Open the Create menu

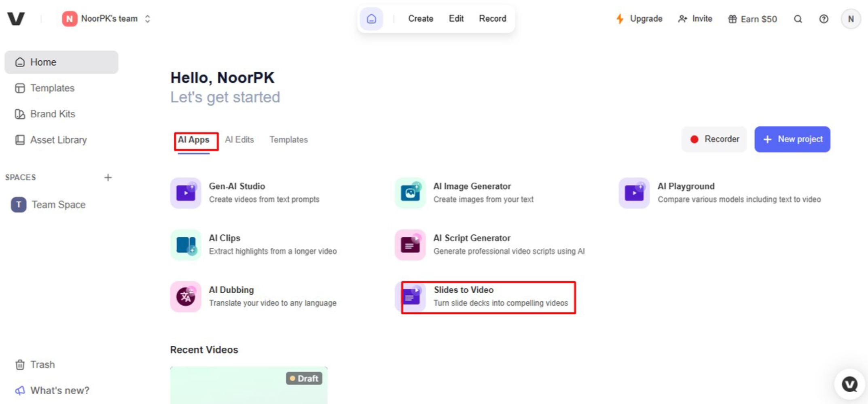tap(421, 19)
